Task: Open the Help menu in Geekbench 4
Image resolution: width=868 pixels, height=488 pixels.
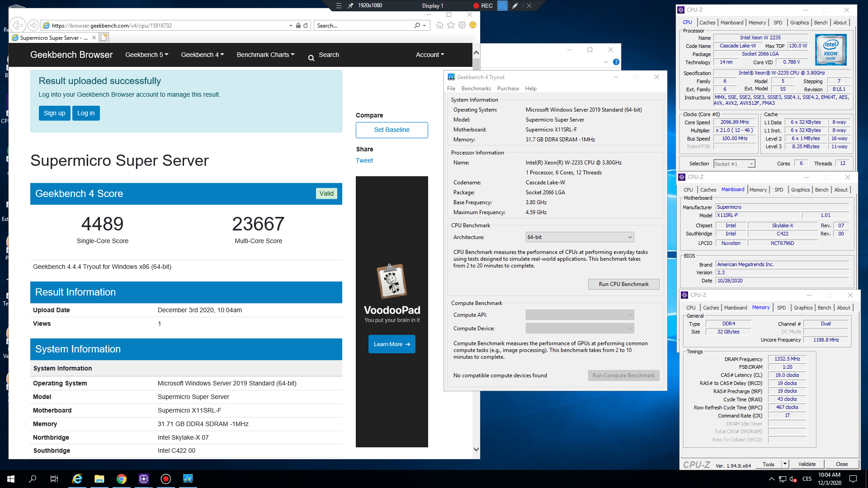Action: pyautogui.click(x=531, y=89)
